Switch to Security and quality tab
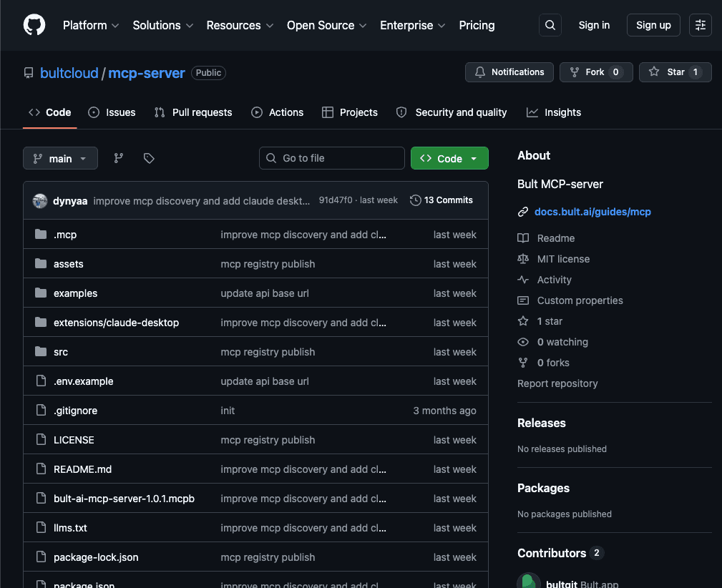The height and width of the screenshot is (588, 722). pos(452,112)
